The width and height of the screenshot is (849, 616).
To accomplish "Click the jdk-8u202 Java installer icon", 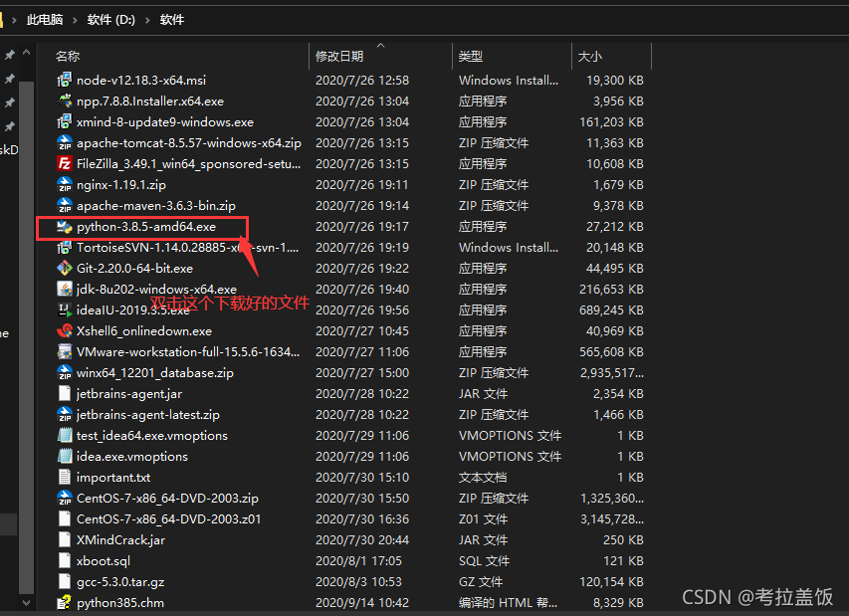I will 65,289.
